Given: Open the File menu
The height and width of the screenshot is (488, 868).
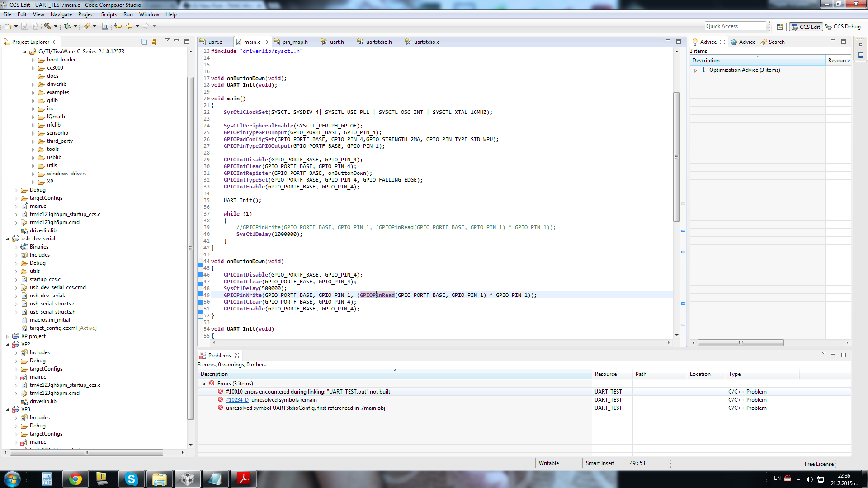Looking at the screenshot, I should [7, 14].
